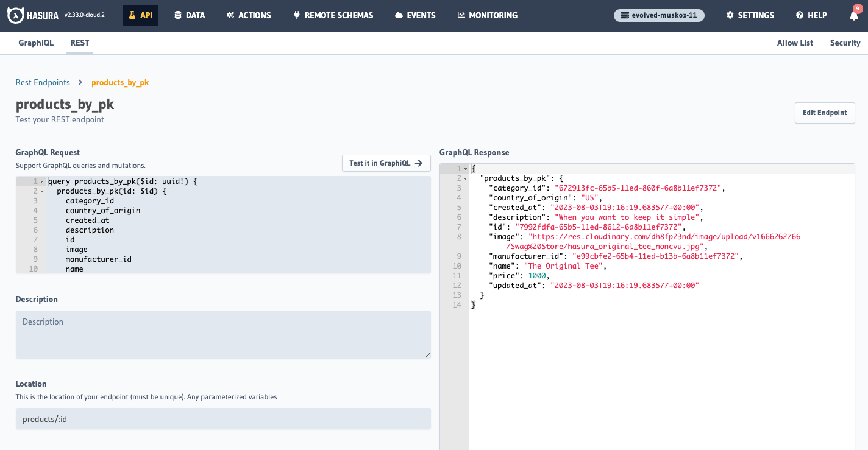Click the megaphone icon next to EVENTS
Image resolution: width=868 pixels, height=450 pixels.
click(x=398, y=15)
